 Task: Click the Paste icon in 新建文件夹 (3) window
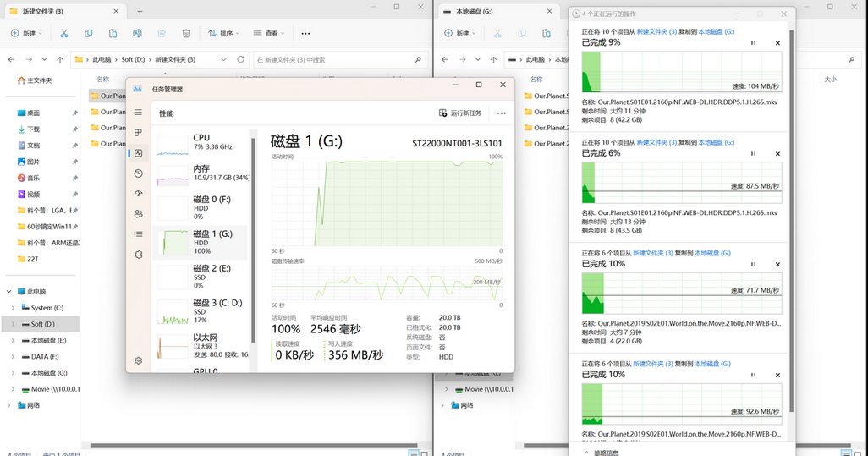pos(113,33)
